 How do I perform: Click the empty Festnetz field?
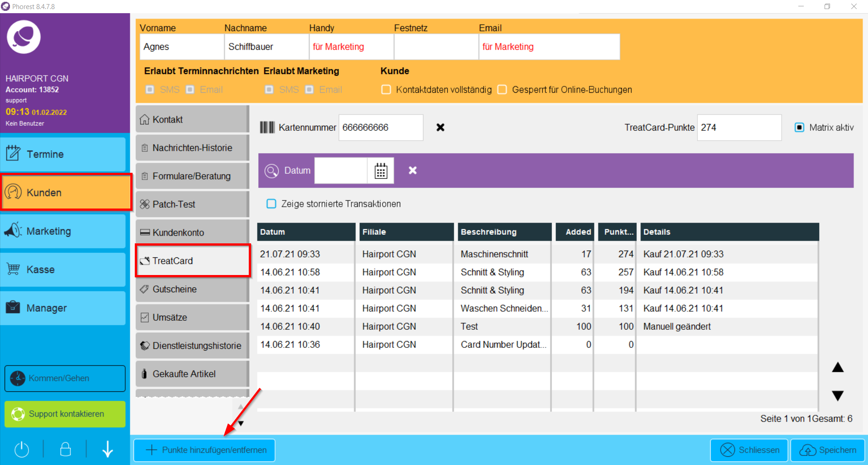[x=436, y=47]
